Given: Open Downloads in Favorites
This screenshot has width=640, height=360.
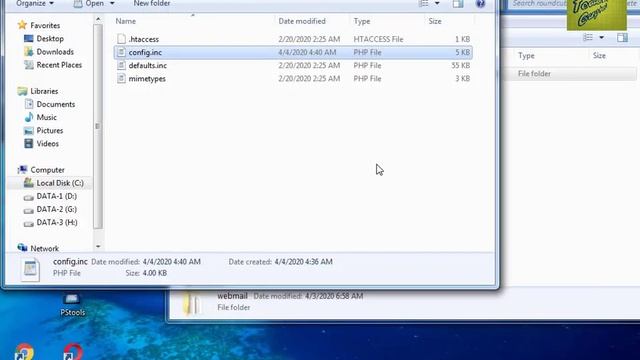Looking at the screenshot, I should coord(55,52).
